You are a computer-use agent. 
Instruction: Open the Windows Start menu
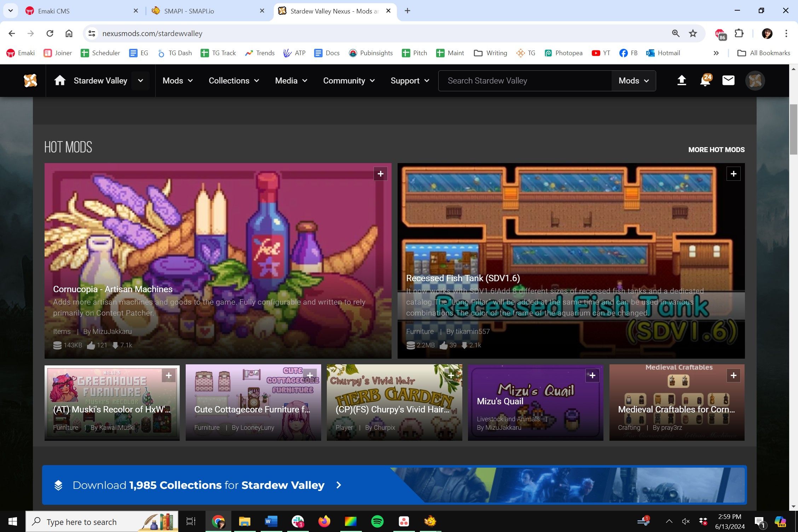[12, 521]
